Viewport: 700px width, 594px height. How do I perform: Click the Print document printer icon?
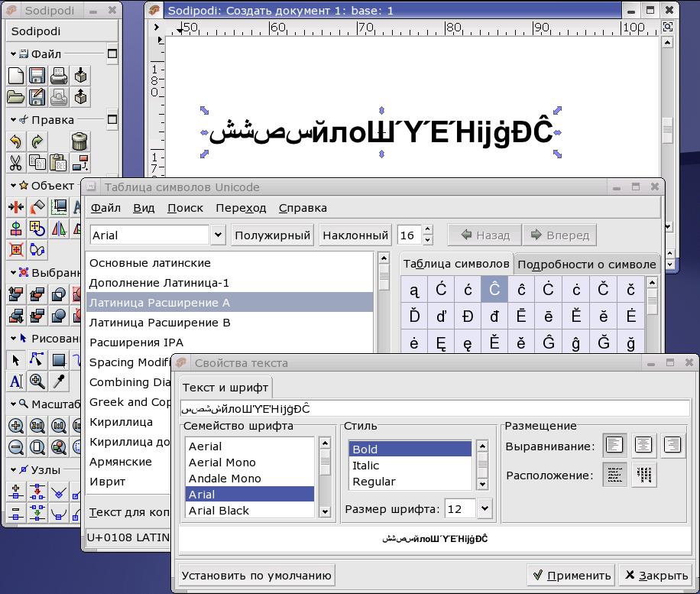pyautogui.click(x=59, y=76)
